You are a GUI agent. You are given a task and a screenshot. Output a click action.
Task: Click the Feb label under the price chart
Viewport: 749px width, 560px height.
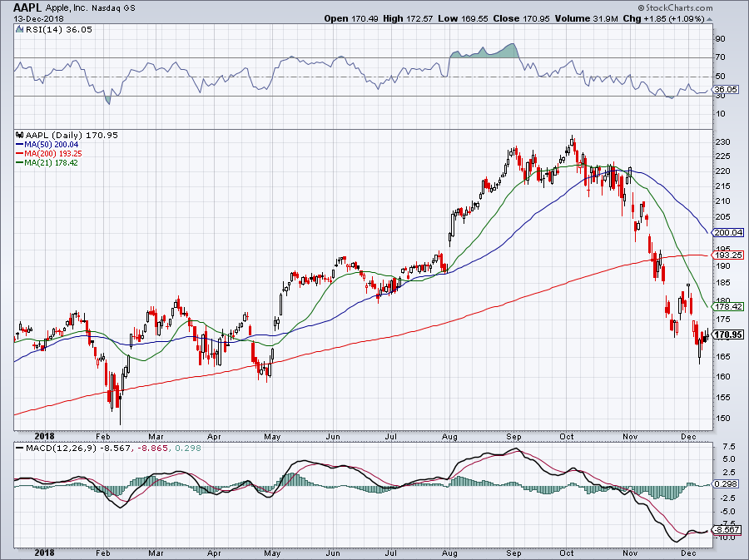[x=102, y=436]
